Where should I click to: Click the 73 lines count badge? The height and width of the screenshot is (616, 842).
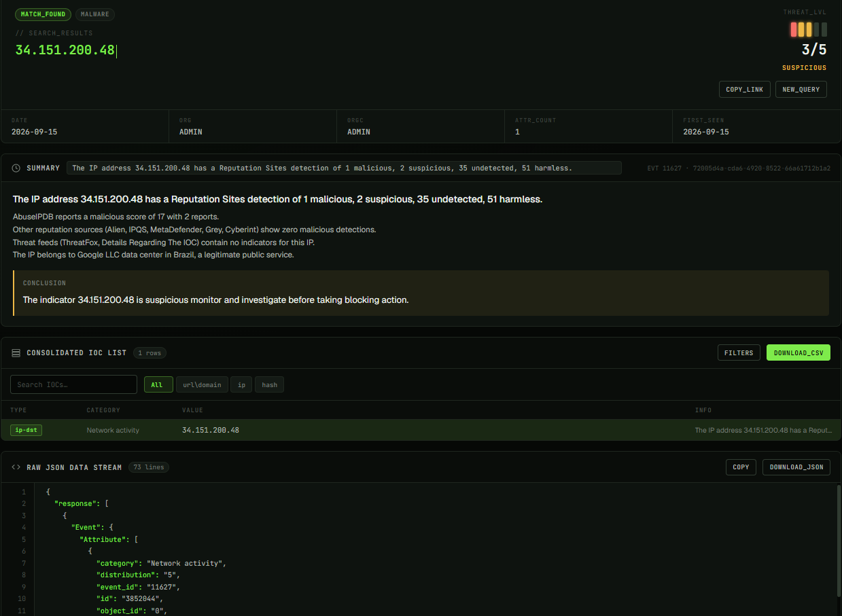tap(149, 467)
